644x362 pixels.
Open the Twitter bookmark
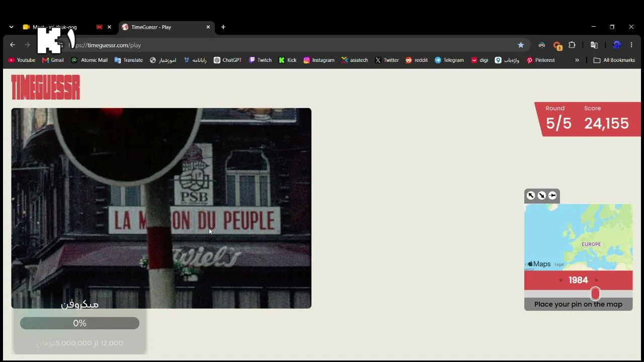pyautogui.click(x=386, y=60)
